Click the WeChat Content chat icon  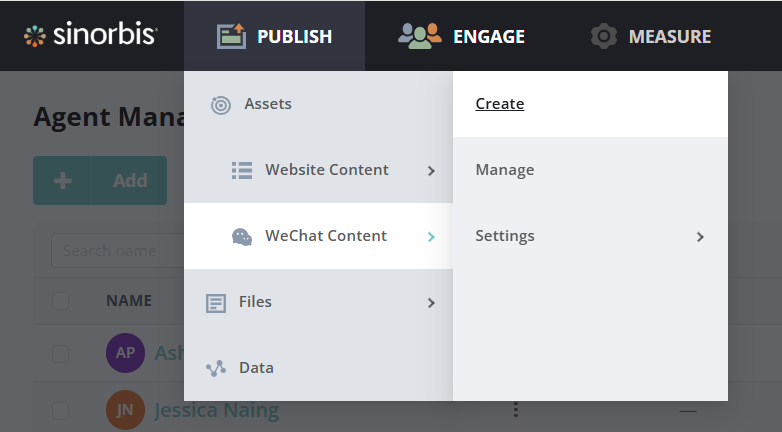[x=242, y=237]
